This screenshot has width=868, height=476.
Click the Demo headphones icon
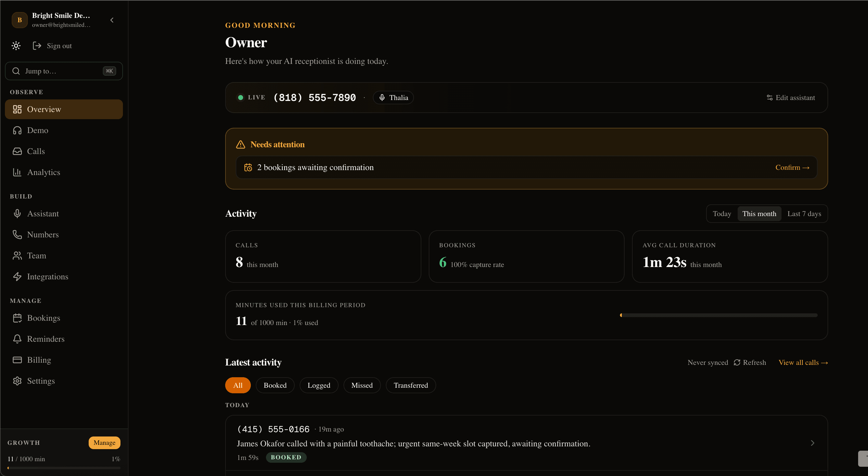[x=17, y=130]
